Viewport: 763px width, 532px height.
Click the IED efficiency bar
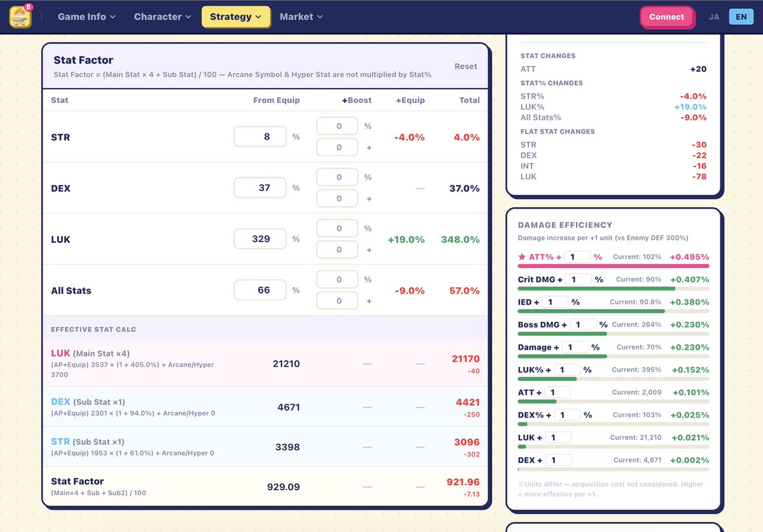[x=614, y=311]
